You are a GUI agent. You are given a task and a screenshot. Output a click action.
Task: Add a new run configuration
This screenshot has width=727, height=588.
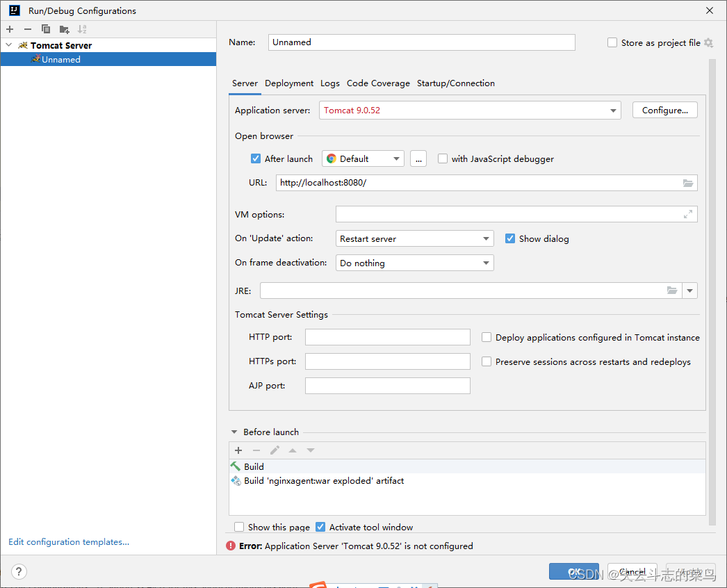[x=10, y=29]
